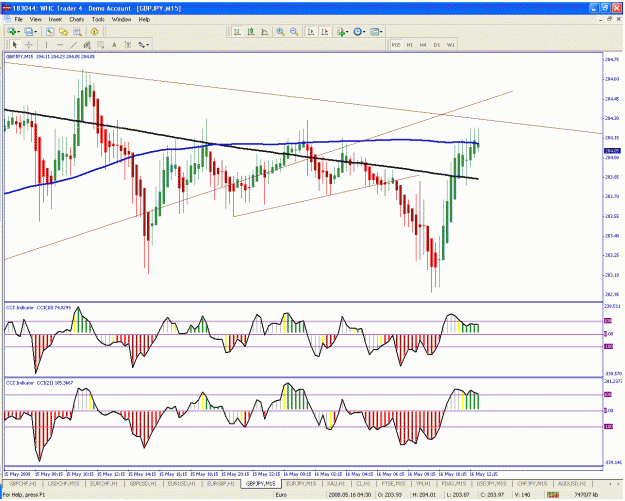The image size is (625, 501).
Task: Switch chart to Candlesticks mode
Action: tap(251, 31)
